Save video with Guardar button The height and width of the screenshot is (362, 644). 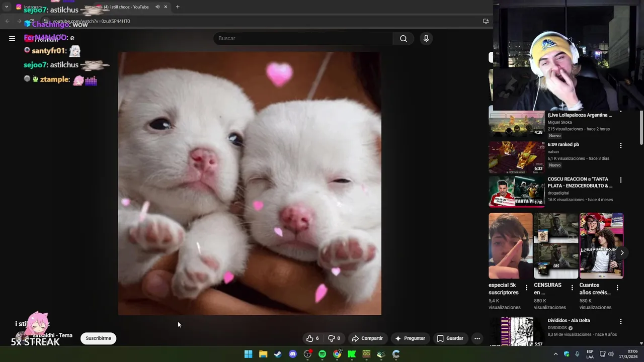coord(450,338)
